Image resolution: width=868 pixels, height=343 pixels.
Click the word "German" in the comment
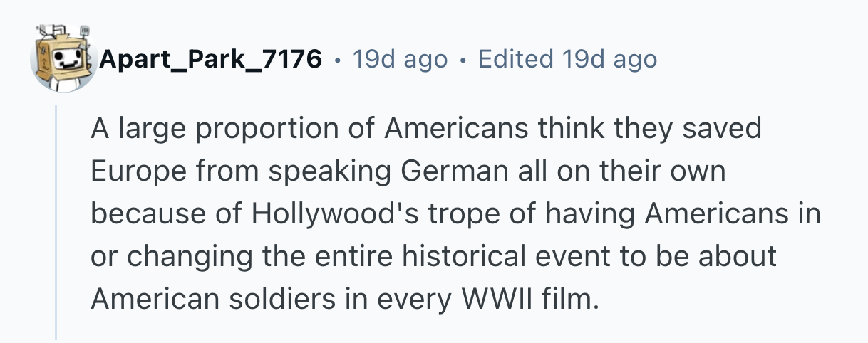(x=442, y=171)
